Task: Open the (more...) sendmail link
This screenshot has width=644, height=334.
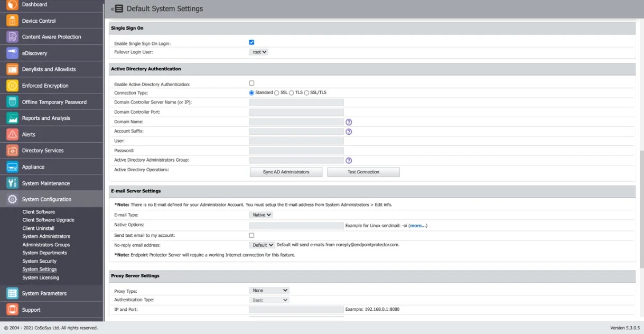Action: pyautogui.click(x=418, y=226)
